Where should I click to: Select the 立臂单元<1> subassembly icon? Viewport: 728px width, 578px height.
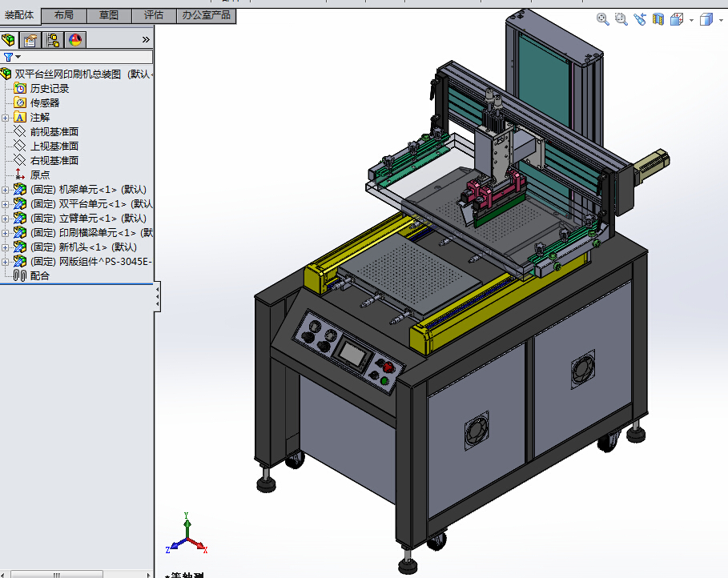coord(20,219)
